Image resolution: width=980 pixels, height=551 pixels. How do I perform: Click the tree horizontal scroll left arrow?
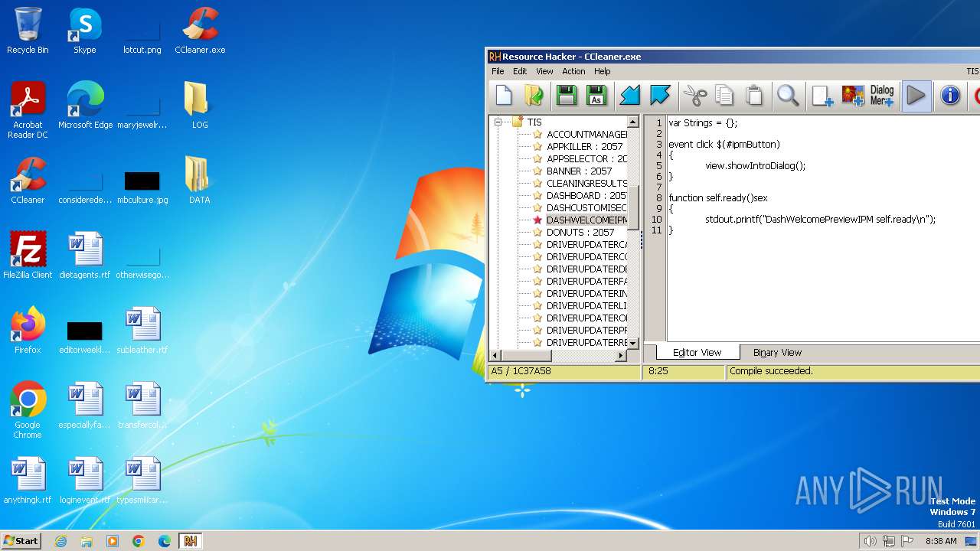[x=495, y=356]
